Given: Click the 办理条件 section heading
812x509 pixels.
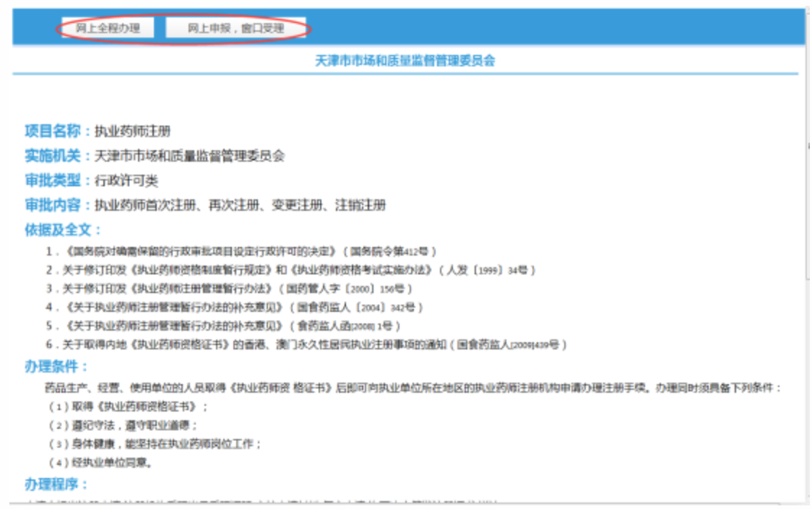Looking at the screenshot, I should click(x=56, y=367).
